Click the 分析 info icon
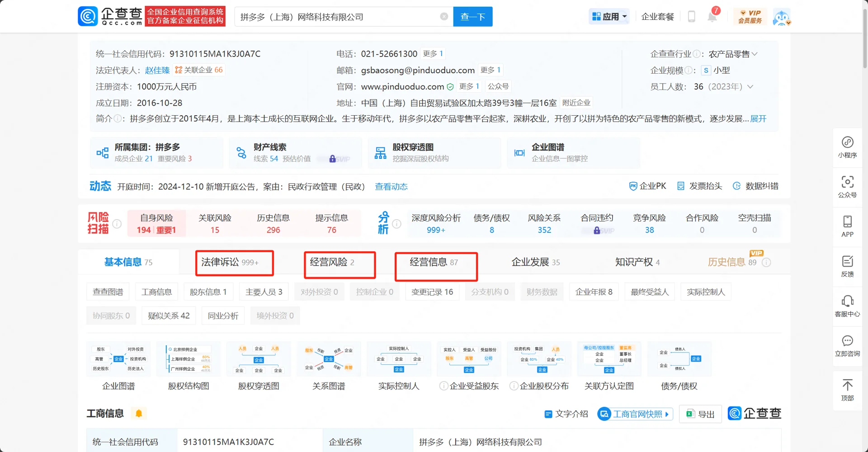Screen dimensions: 868x452 396,224
